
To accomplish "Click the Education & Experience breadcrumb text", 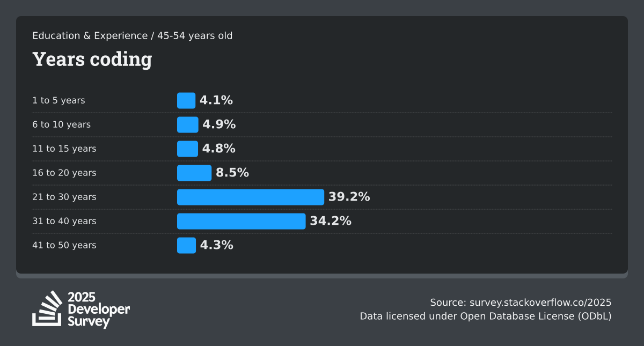I will point(90,36).
